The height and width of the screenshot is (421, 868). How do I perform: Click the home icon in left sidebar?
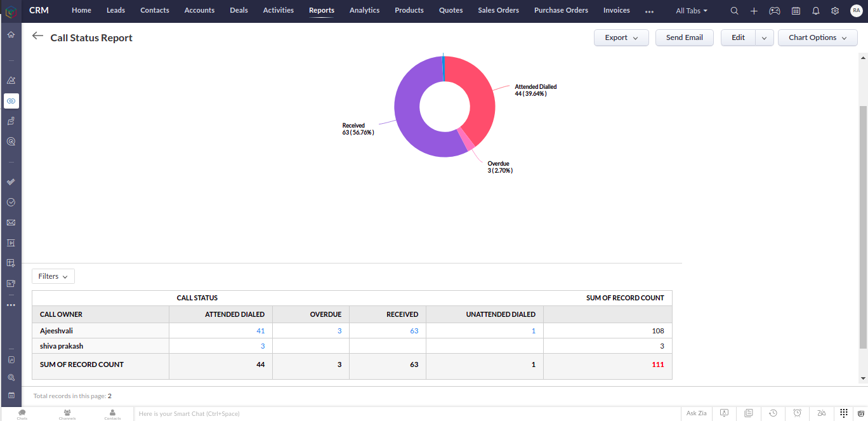point(11,34)
